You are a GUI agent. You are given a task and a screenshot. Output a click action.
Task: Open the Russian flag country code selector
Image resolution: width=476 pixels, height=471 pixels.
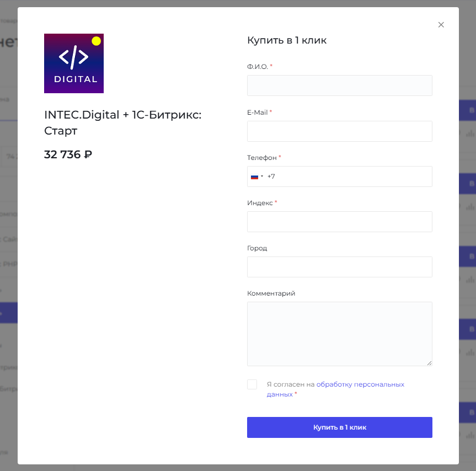[257, 176]
